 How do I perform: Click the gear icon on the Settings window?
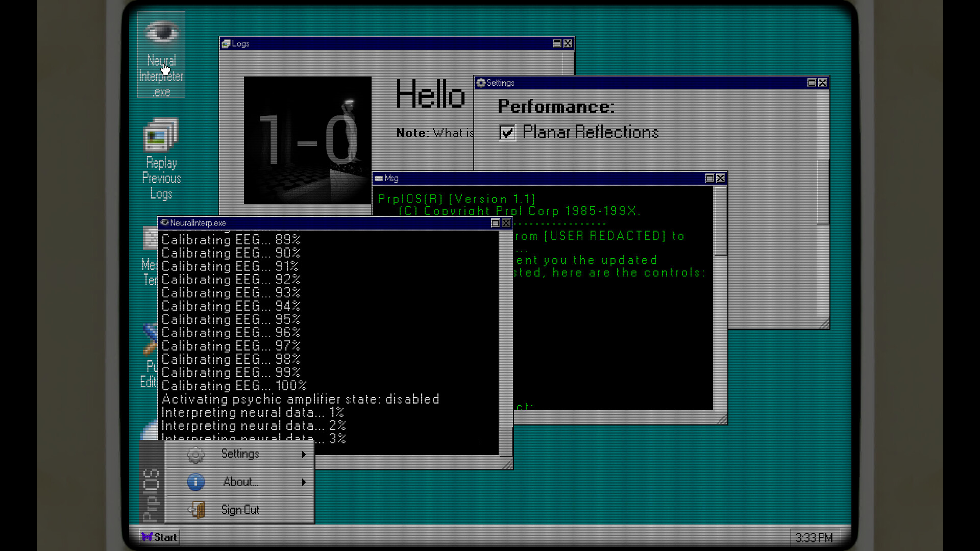pos(480,83)
